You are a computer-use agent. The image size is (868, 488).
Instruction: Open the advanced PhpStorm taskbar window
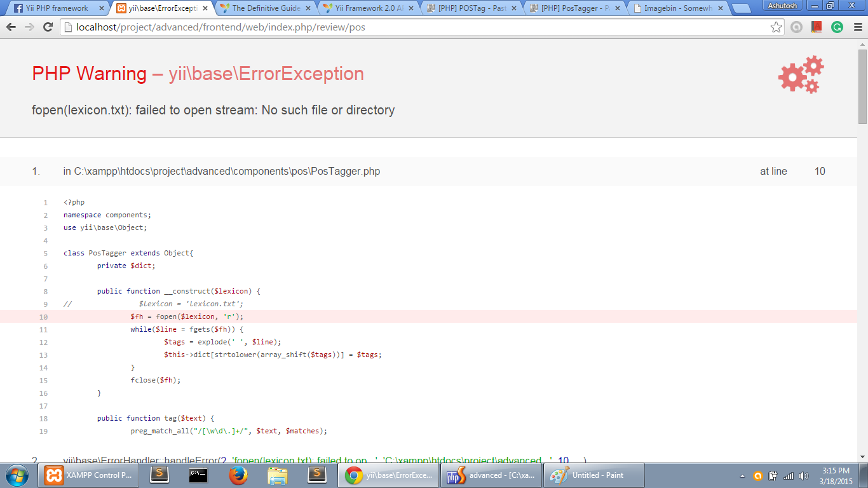point(491,475)
